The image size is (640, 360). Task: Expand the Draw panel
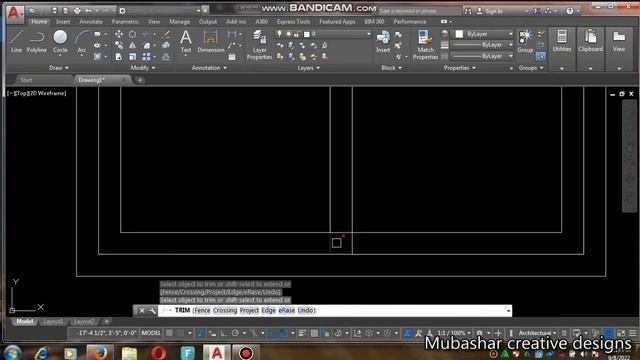pyautogui.click(x=59, y=68)
